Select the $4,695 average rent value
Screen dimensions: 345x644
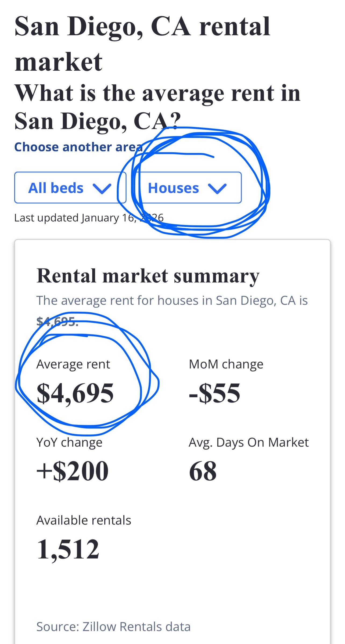pos(75,393)
